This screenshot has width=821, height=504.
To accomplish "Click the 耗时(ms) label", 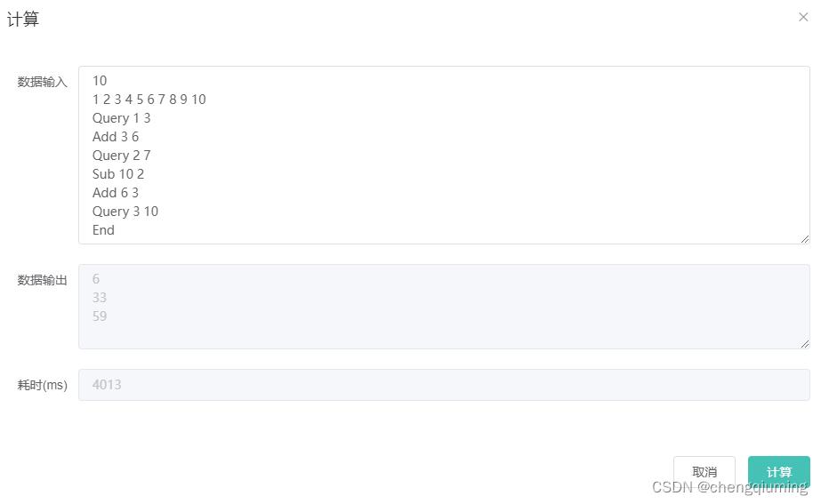I will click(x=43, y=385).
